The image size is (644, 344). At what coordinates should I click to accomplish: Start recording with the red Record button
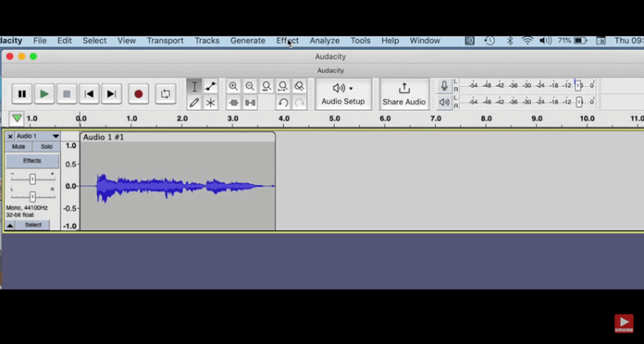[139, 94]
